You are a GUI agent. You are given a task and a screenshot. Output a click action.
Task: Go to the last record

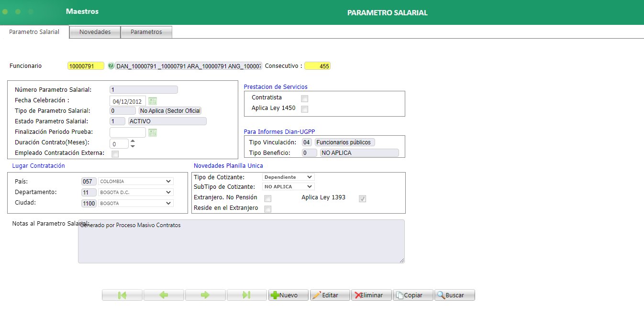coord(247,295)
